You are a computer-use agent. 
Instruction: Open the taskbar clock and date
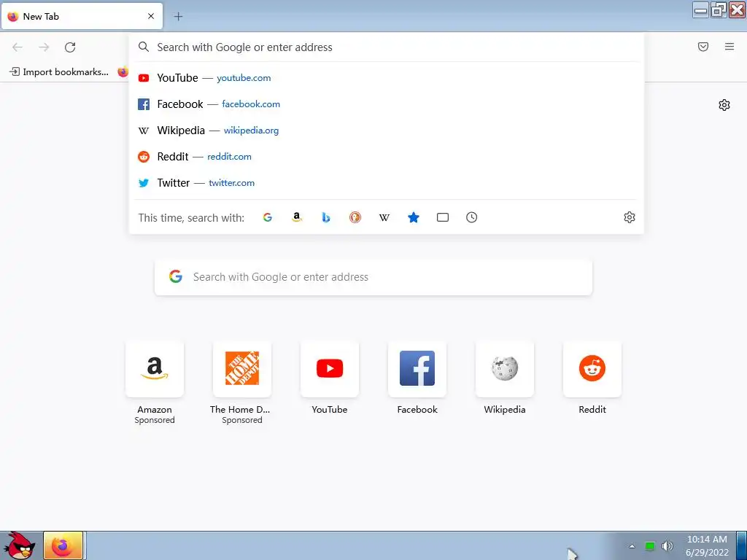707,545
